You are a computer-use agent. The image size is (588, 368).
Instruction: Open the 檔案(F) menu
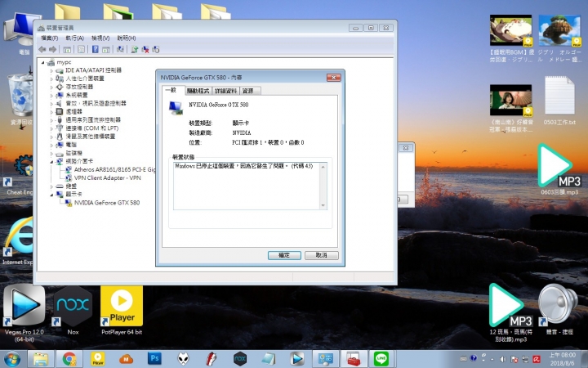50,38
